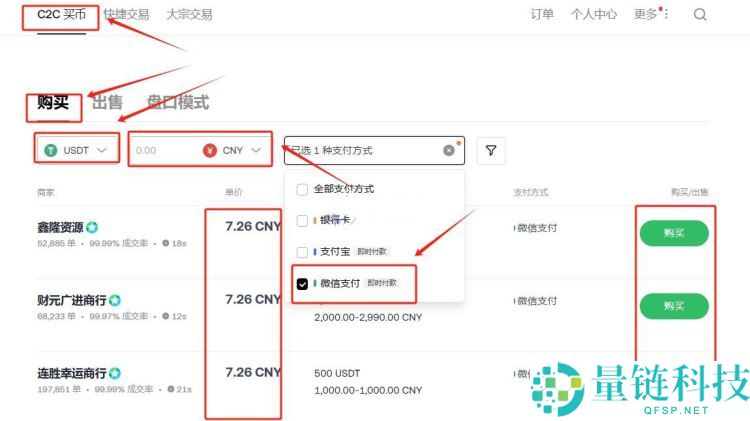750x421 pixels.
Task: Check the 支付宝 payment checkbox
Action: (x=302, y=252)
